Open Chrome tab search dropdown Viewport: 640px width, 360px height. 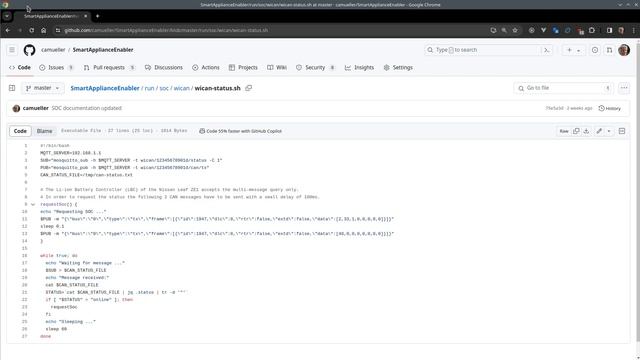(x=7, y=16)
